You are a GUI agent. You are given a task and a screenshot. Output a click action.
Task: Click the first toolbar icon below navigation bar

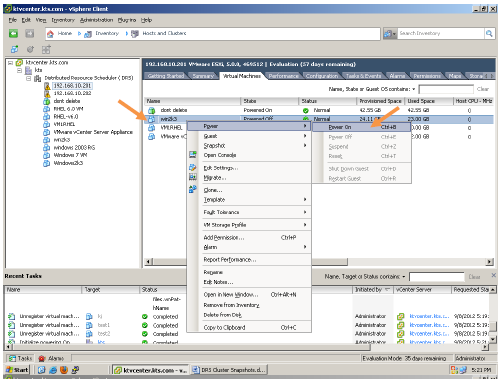pos(14,49)
